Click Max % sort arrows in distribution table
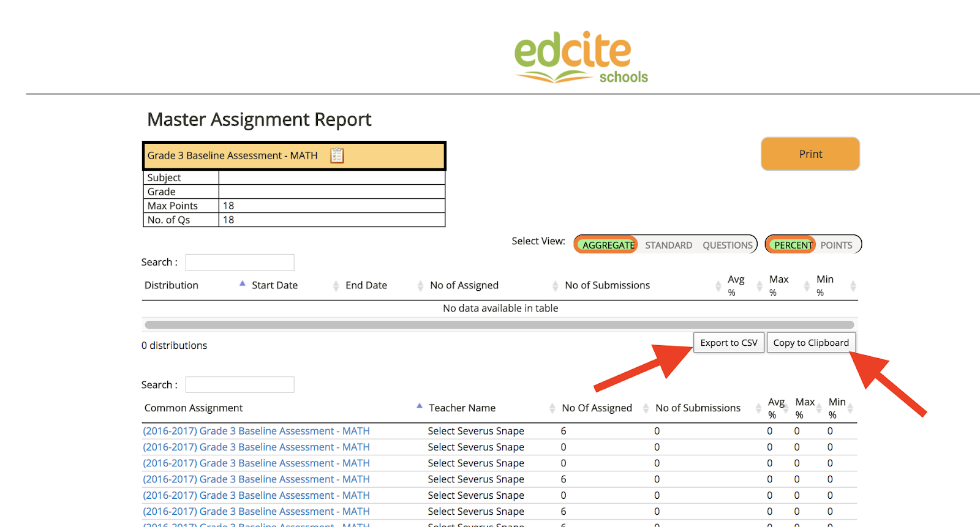 coord(807,286)
